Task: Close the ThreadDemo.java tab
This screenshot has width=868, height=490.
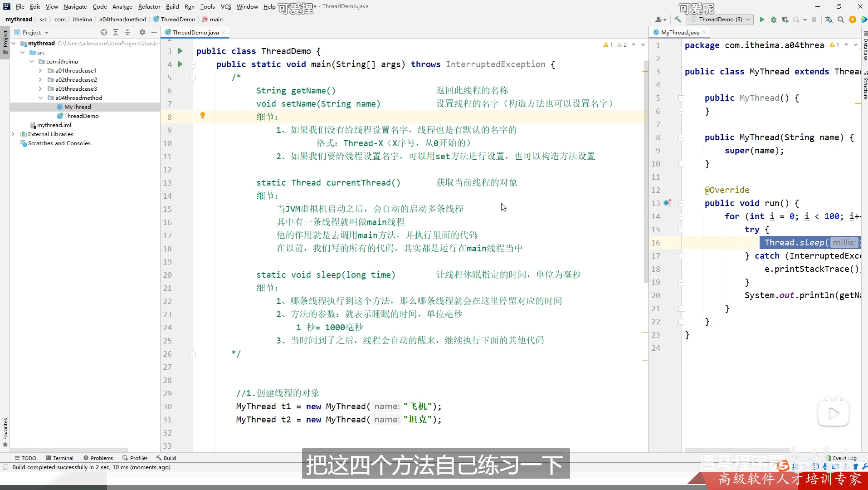Action: click(224, 32)
